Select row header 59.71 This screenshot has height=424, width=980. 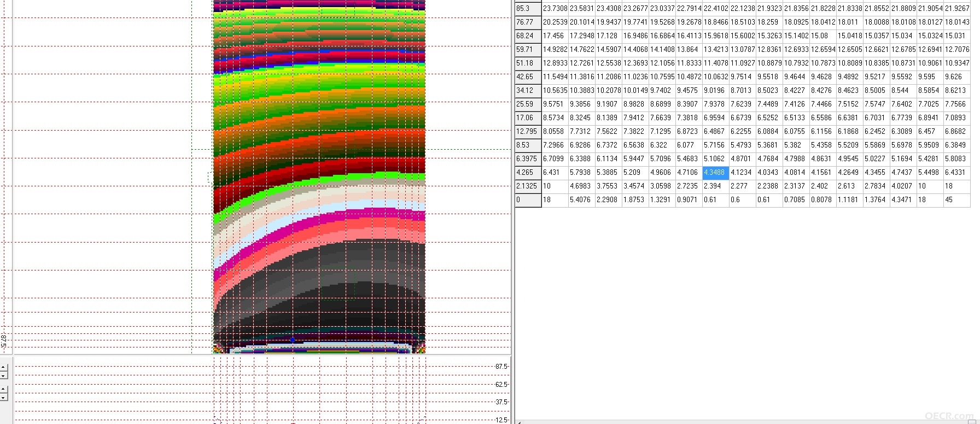(528, 50)
